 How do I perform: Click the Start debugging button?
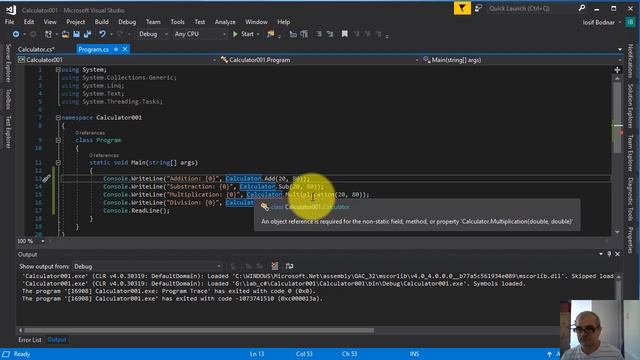pos(244,34)
